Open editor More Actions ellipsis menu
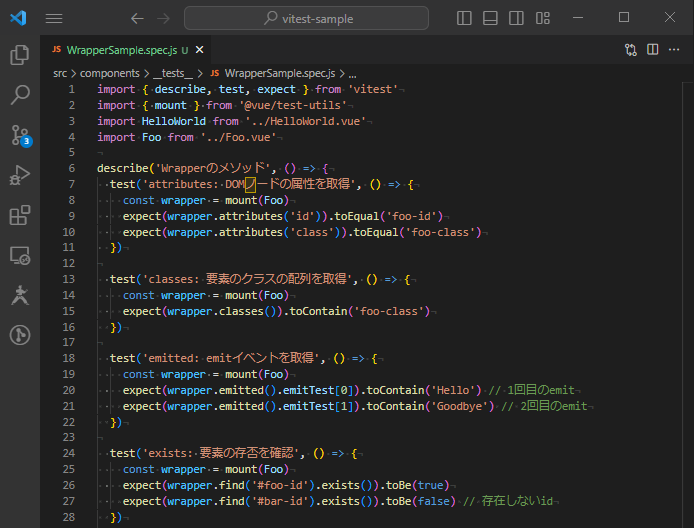 [674, 50]
